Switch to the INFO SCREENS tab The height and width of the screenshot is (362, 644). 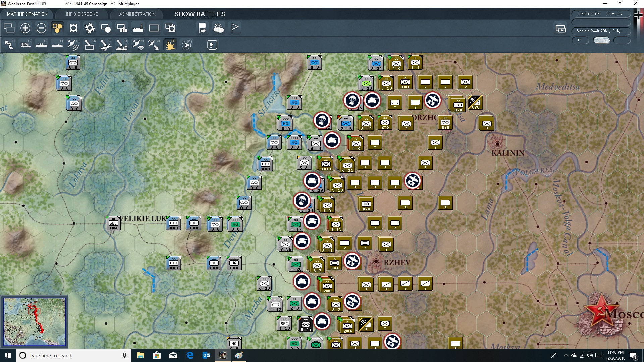pos(82,14)
